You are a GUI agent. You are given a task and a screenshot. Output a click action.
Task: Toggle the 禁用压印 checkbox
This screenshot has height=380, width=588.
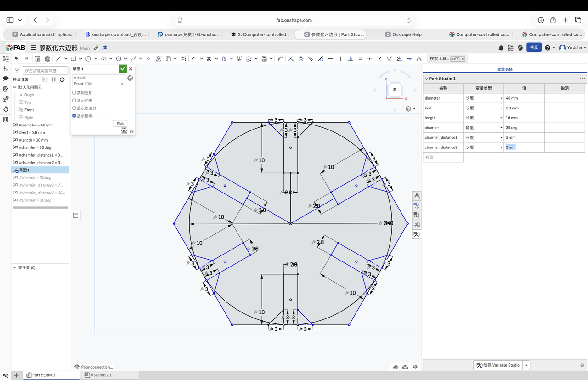coord(74,93)
